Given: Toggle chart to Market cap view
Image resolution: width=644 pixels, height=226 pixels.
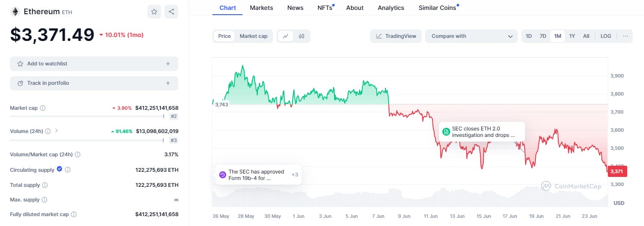Looking at the screenshot, I should tap(253, 36).
